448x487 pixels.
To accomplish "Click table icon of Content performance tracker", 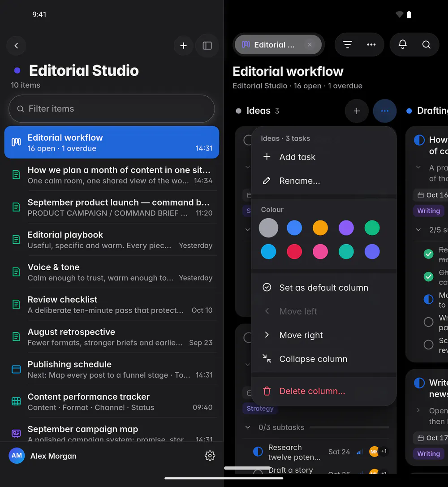I will [16, 401].
